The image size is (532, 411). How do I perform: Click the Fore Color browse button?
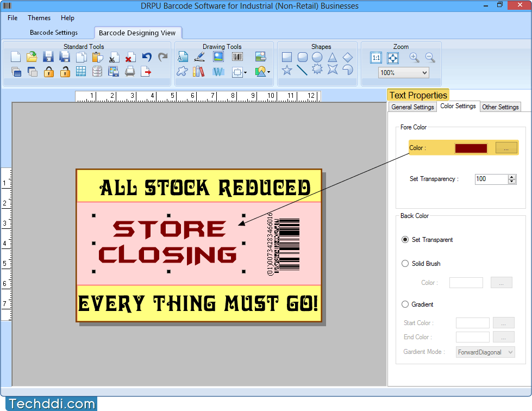click(x=506, y=148)
